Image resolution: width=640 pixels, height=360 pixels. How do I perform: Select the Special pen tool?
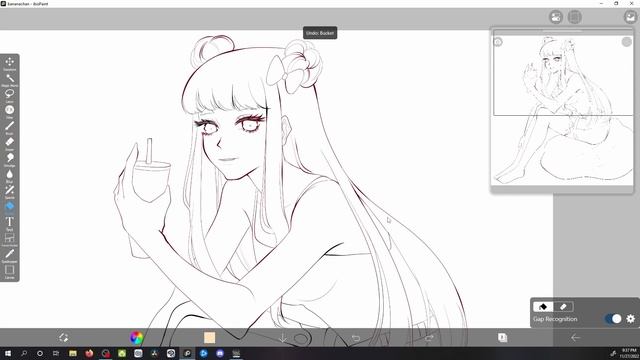[x=9, y=191]
